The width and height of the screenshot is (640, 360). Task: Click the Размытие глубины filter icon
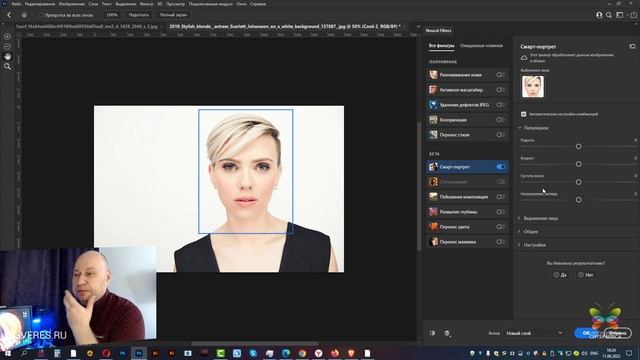tap(433, 211)
